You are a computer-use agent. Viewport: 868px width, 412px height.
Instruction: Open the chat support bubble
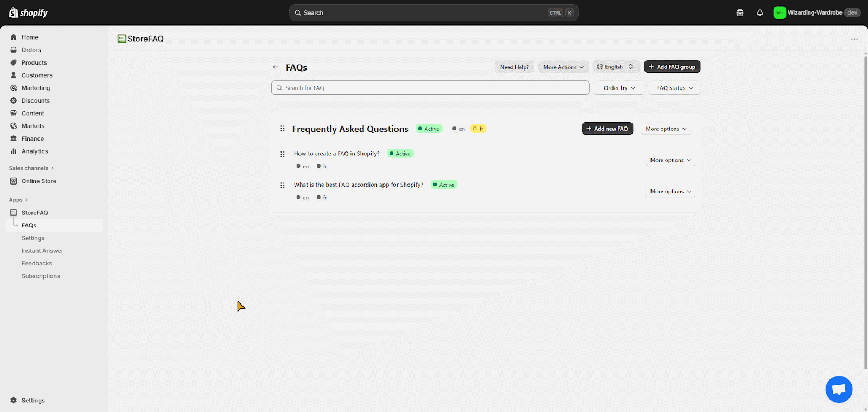pyautogui.click(x=839, y=389)
